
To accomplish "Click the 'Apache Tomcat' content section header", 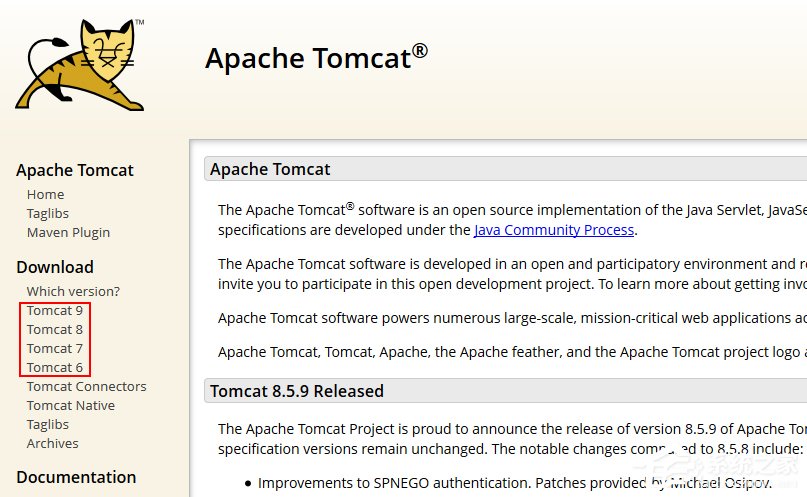I will [270, 169].
